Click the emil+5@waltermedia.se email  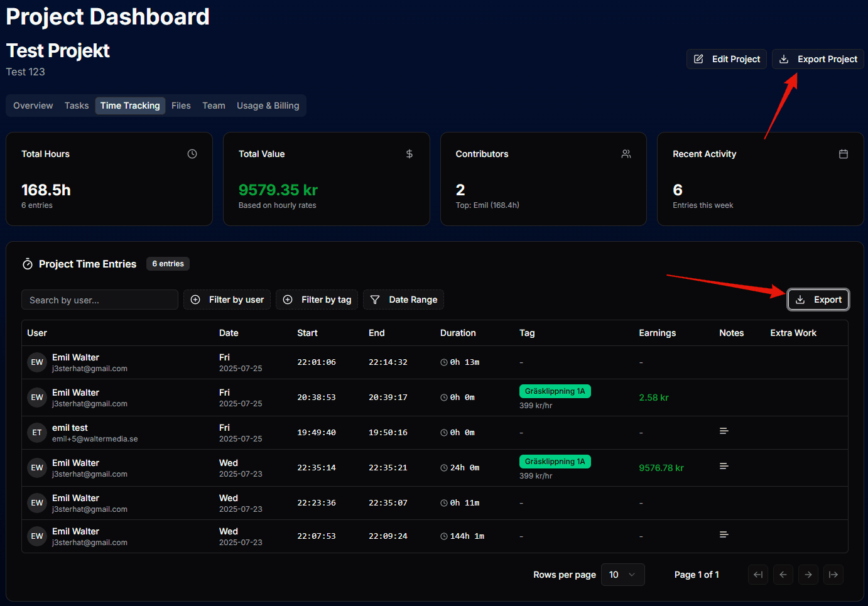(x=95, y=439)
